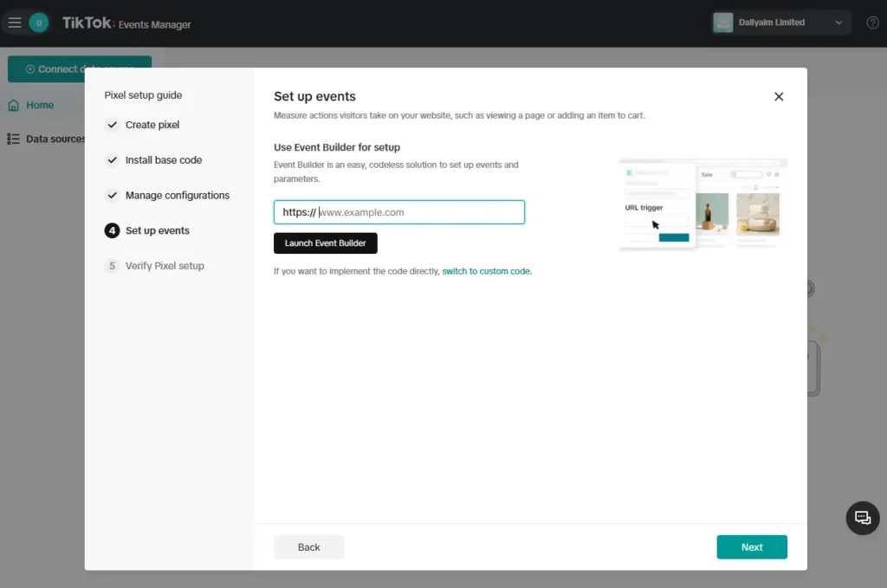This screenshot has width=887, height=588.
Task: Click switch to custom code link
Action: point(487,271)
